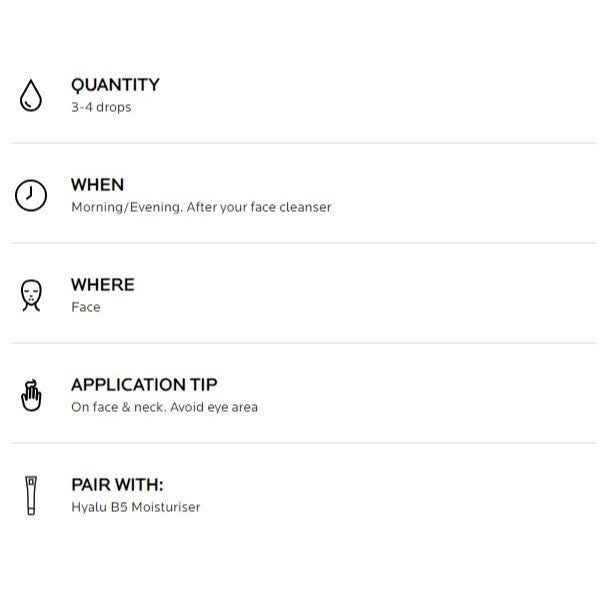
Task: Click the "Face" text under Where
Action: (86, 307)
